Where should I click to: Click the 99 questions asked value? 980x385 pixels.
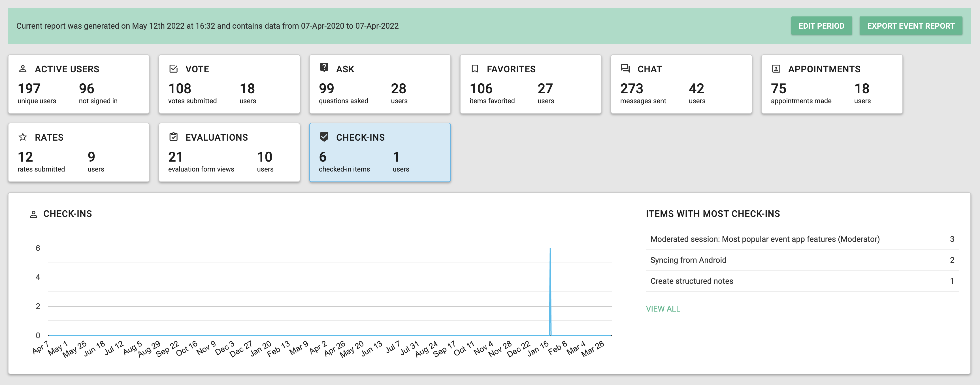(326, 89)
